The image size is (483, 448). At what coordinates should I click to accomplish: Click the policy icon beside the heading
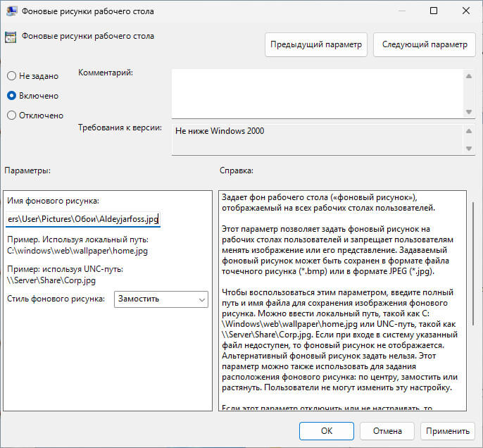click(11, 37)
